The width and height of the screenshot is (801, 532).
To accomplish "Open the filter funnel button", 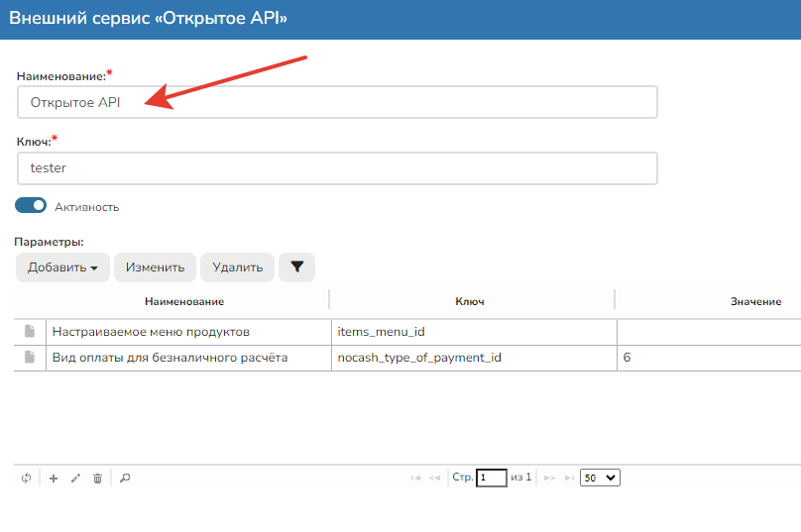I will point(296,267).
